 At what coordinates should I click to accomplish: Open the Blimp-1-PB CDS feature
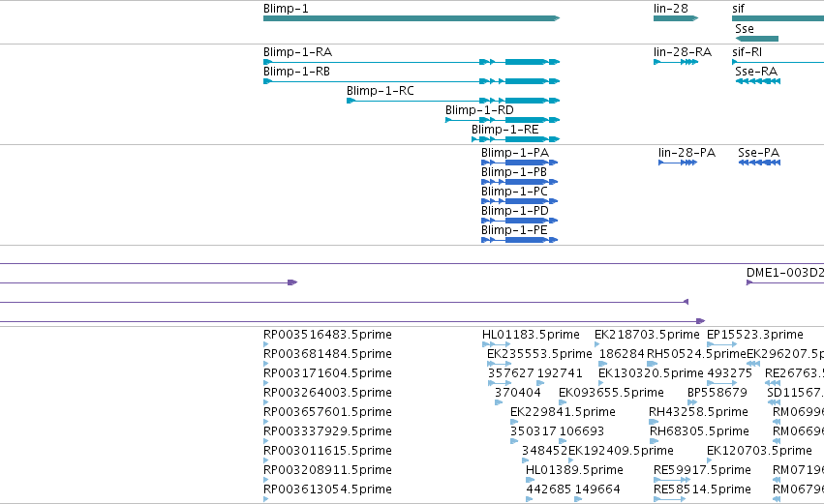click(520, 182)
